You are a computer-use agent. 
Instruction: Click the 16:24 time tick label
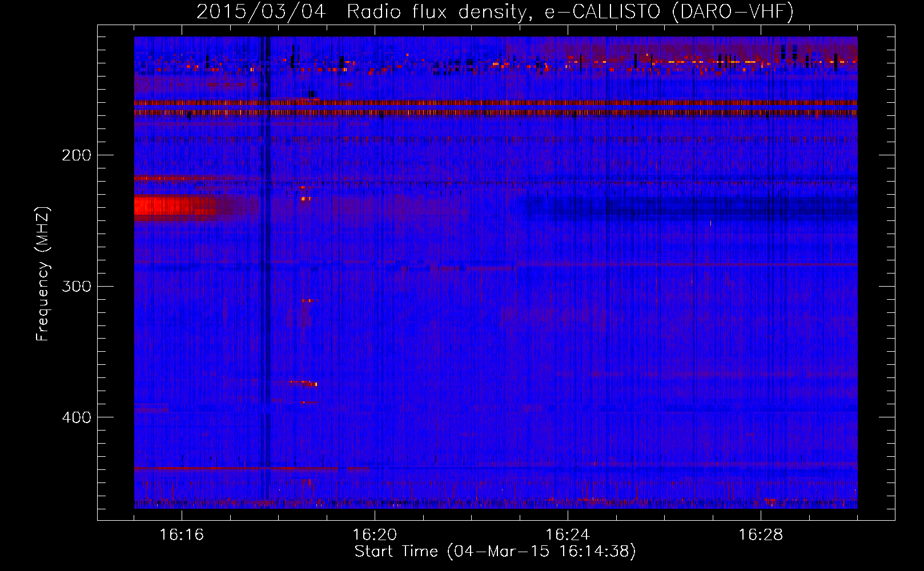point(568,534)
